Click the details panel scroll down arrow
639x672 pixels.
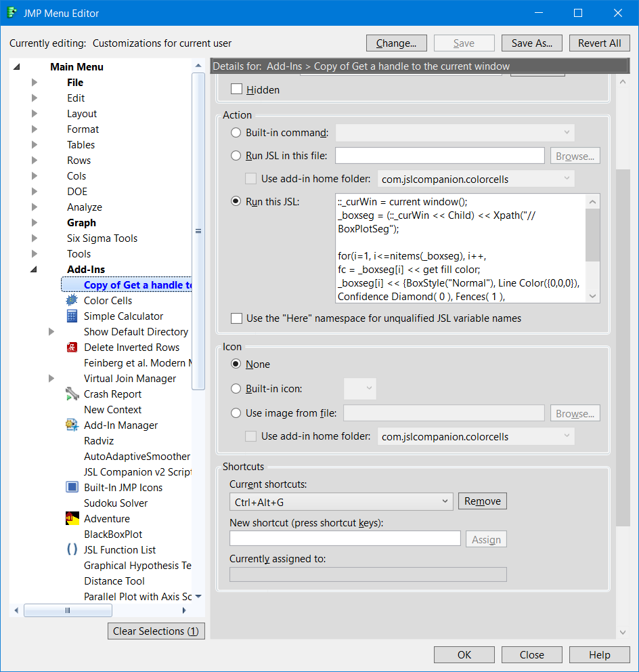coord(623,632)
